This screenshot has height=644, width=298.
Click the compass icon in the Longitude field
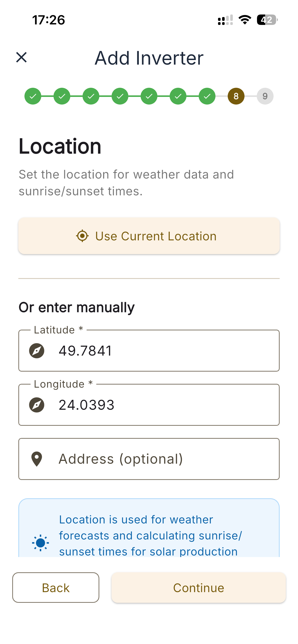tap(37, 405)
